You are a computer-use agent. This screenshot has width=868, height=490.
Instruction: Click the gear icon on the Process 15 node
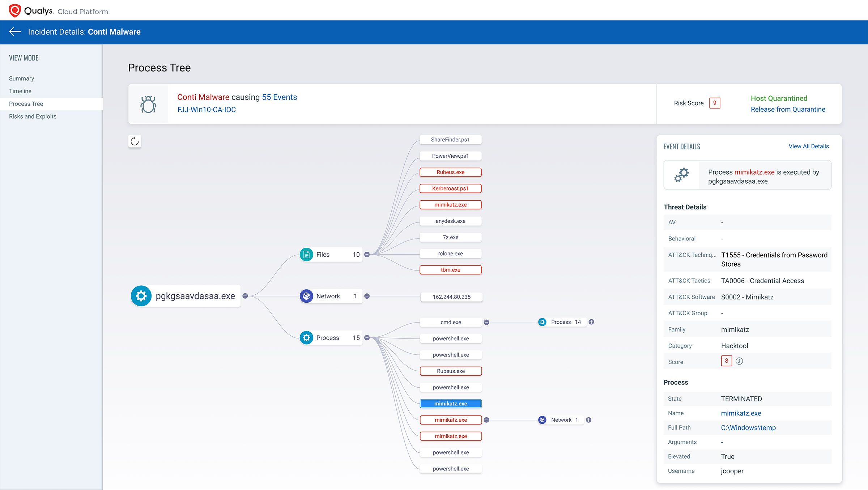click(x=307, y=337)
